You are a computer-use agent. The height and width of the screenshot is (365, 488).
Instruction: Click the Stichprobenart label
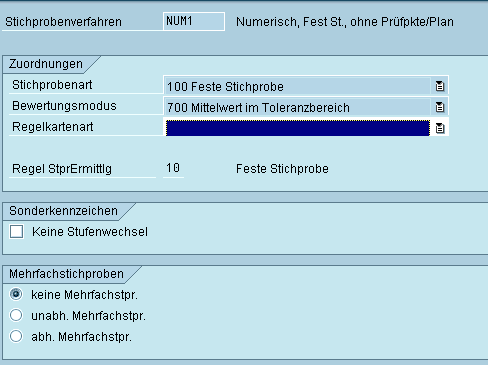coord(52,85)
